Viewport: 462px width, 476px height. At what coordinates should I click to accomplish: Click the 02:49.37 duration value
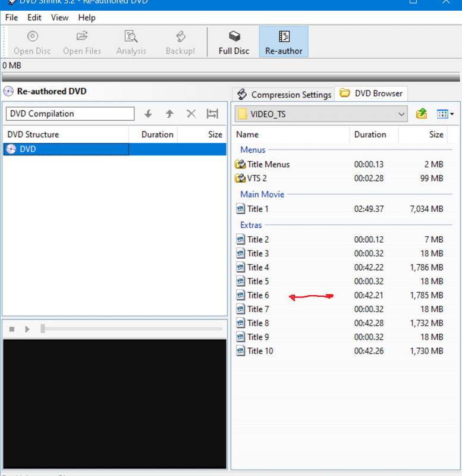pos(369,209)
